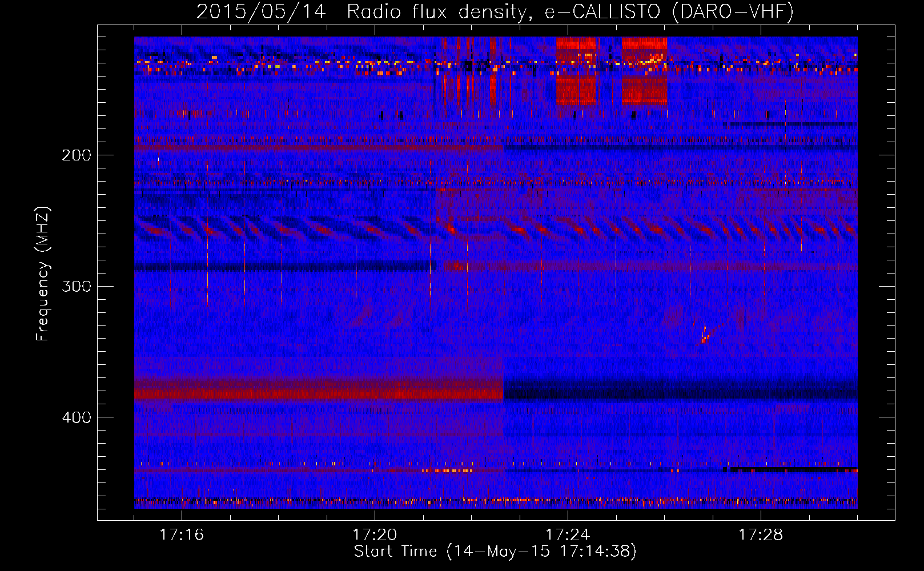Click the '17:28' time tick label
This screenshot has height=571, width=924.
click(761, 534)
